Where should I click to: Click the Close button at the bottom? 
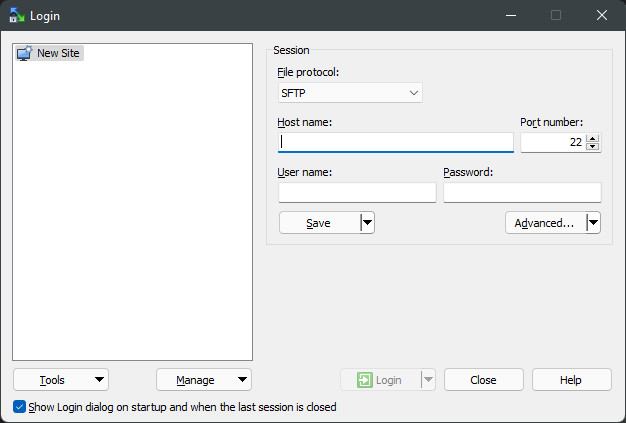pyautogui.click(x=483, y=380)
